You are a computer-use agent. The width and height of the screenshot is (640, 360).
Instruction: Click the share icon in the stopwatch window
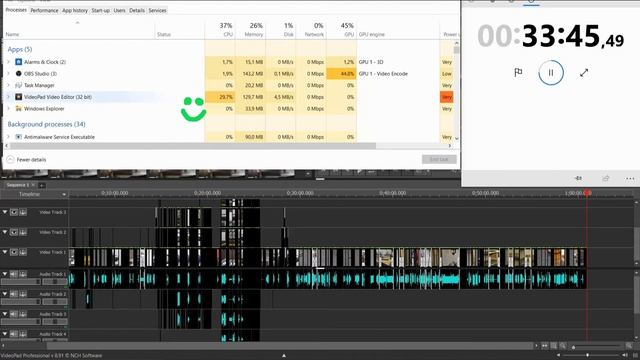pos(606,178)
